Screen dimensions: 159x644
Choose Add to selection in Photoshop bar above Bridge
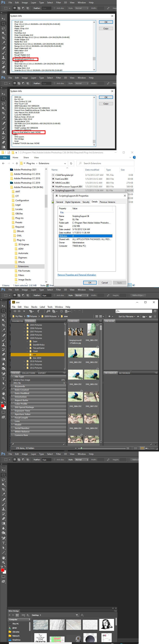19,295
